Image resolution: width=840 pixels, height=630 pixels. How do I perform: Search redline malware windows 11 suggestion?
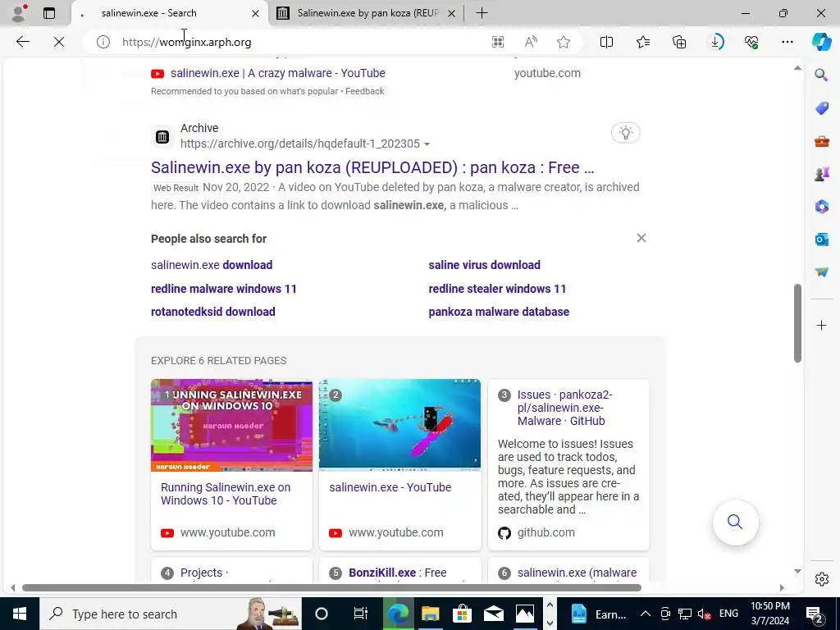tap(223, 288)
